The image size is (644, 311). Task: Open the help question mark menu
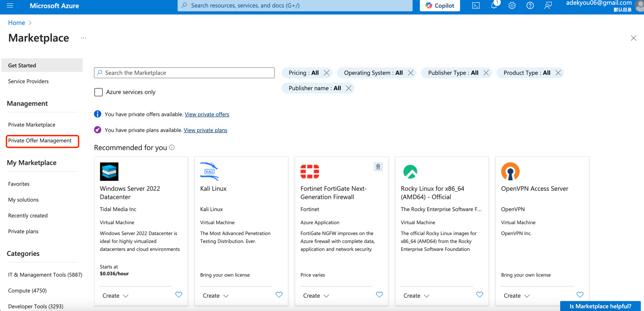coord(530,5)
